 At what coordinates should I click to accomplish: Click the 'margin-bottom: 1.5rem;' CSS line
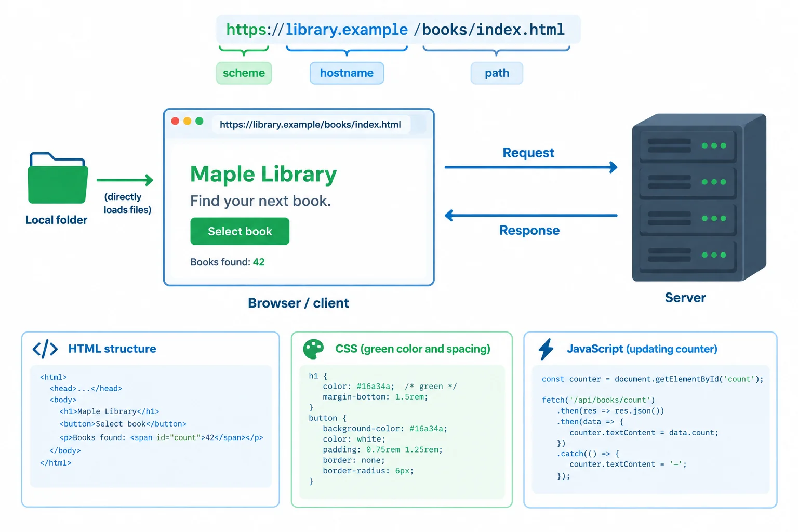(x=376, y=397)
